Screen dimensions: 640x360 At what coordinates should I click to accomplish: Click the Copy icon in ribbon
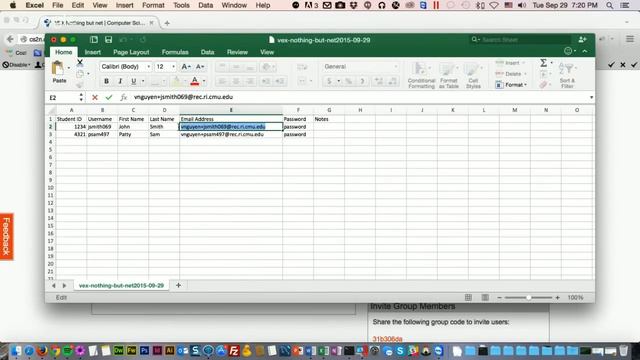(80, 73)
